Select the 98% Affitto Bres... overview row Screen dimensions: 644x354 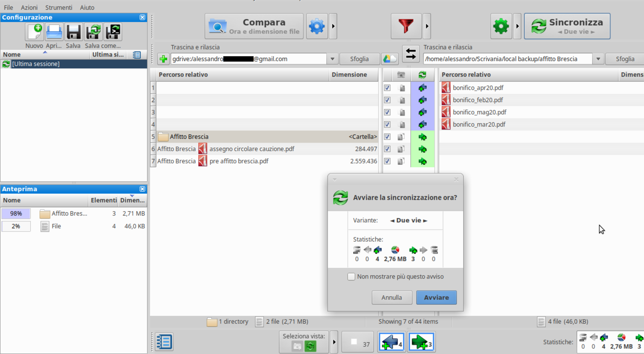coord(74,214)
